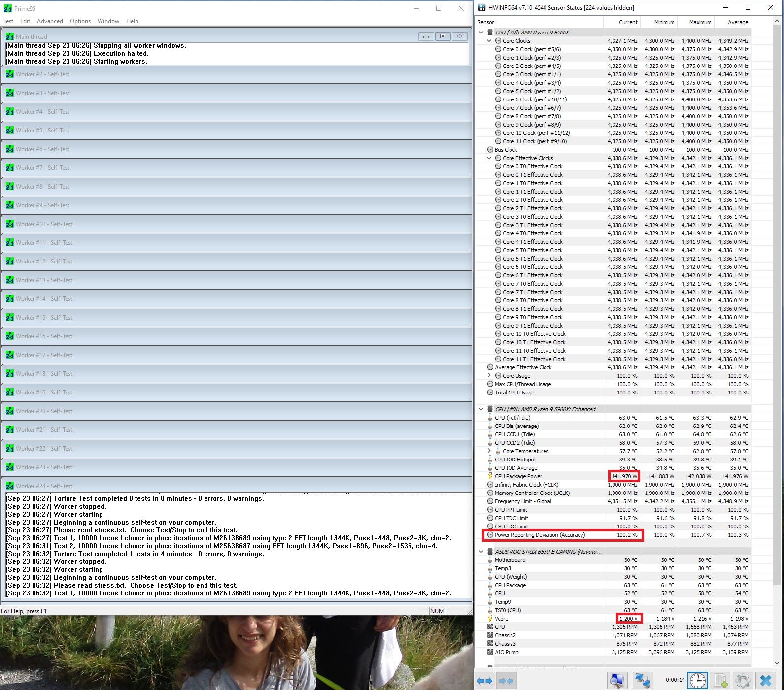Open HWiNFO sensor settings gear icon
Image resolution: width=784 pixels, height=690 pixels.
click(x=743, y=681)
